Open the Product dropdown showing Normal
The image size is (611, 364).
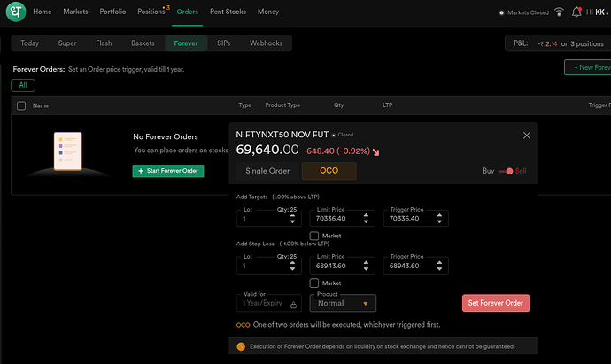coord(343,303)
